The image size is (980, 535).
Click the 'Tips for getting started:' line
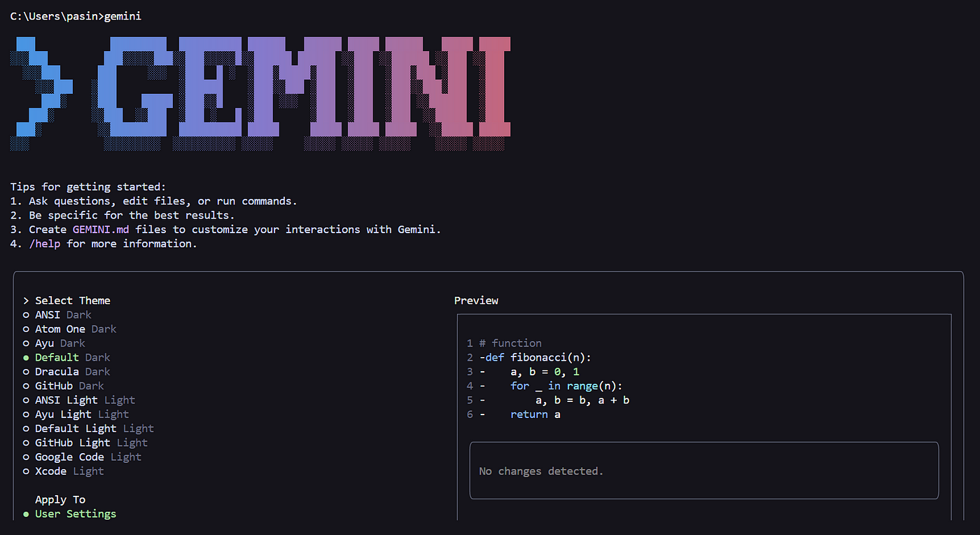[89, 187]
